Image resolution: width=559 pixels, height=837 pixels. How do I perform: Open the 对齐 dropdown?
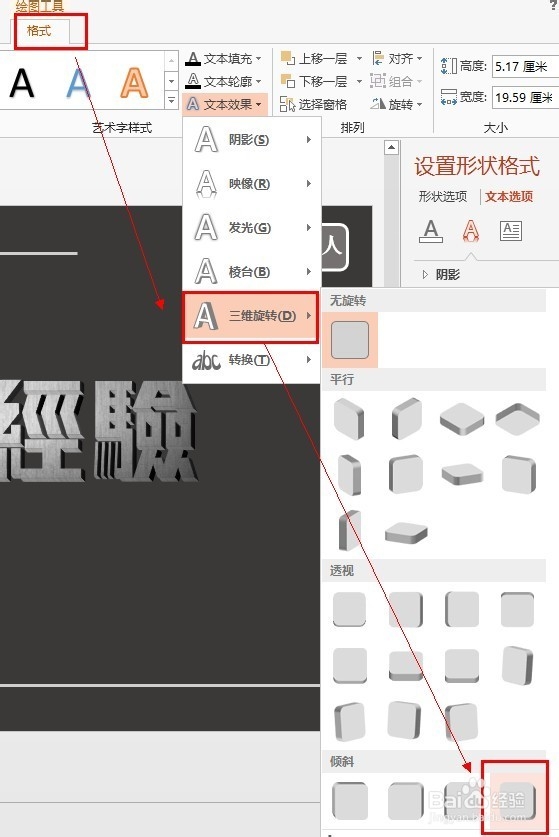tap(398, 58)
